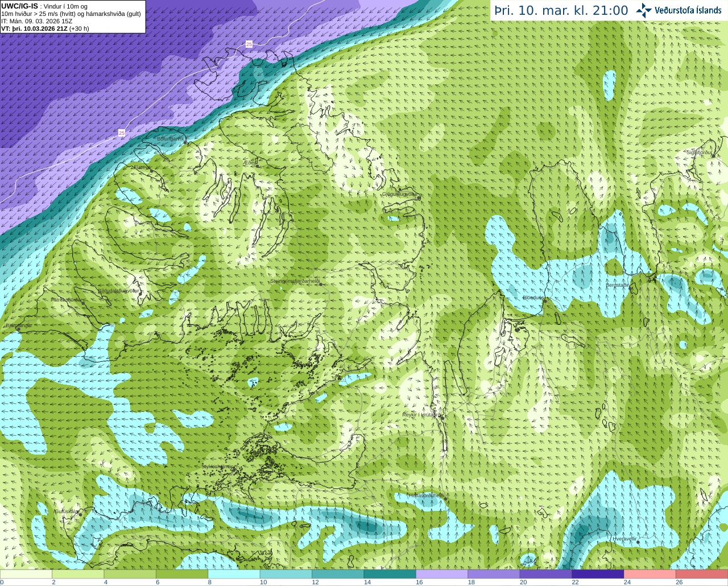Select the Bjargtangar station label
Screen dimensions: 728x586
click(19, 325)
